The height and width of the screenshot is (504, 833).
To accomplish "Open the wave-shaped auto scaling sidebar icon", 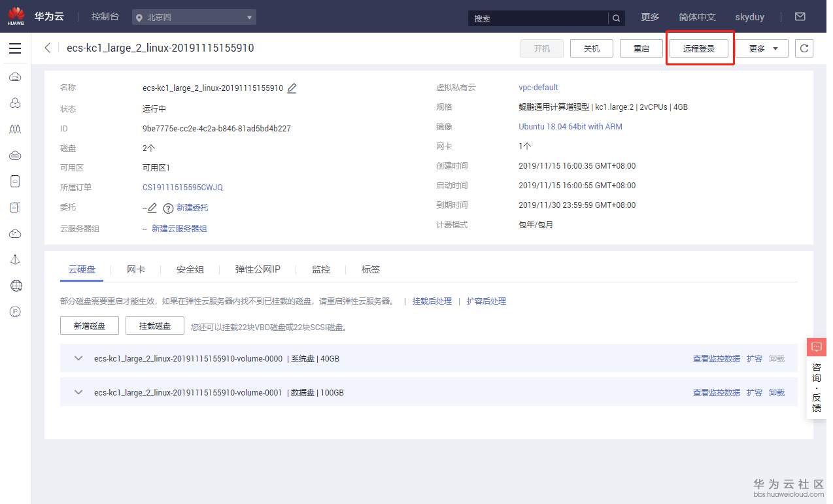I will click(15, 129).
